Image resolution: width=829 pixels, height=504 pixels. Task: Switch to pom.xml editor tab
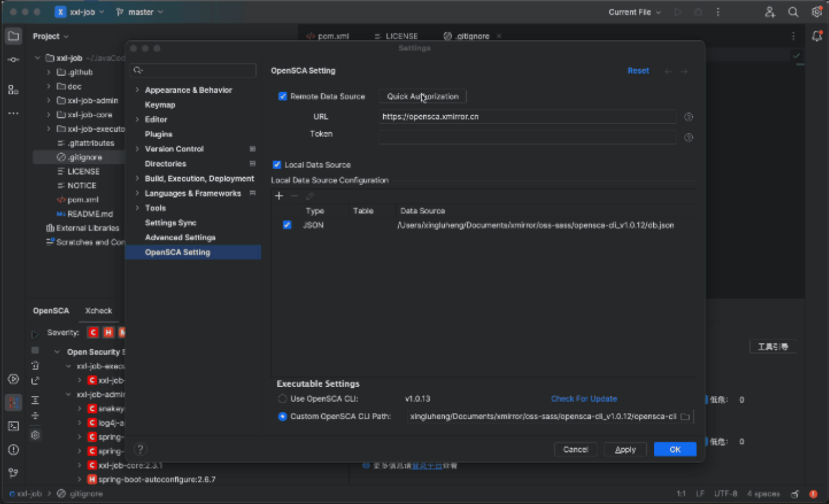click(x=327, y=36)
